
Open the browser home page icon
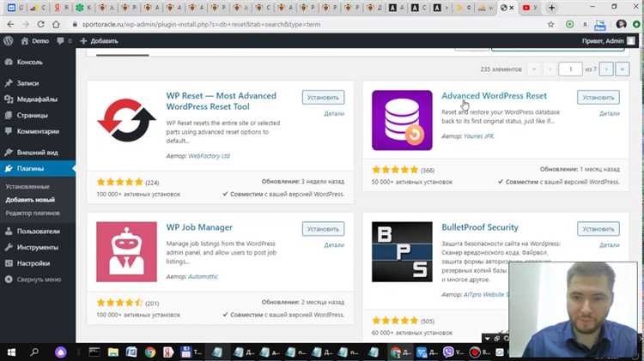56,24
